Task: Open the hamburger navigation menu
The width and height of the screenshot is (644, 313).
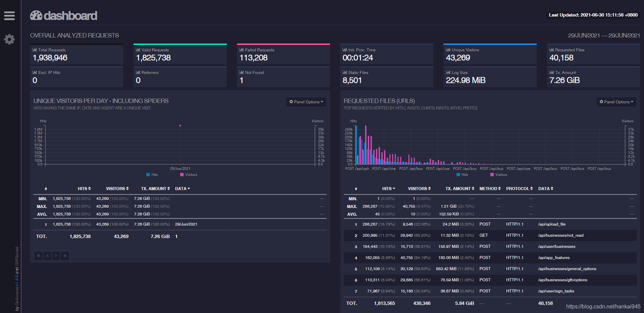Action: [x=9, y=16]
